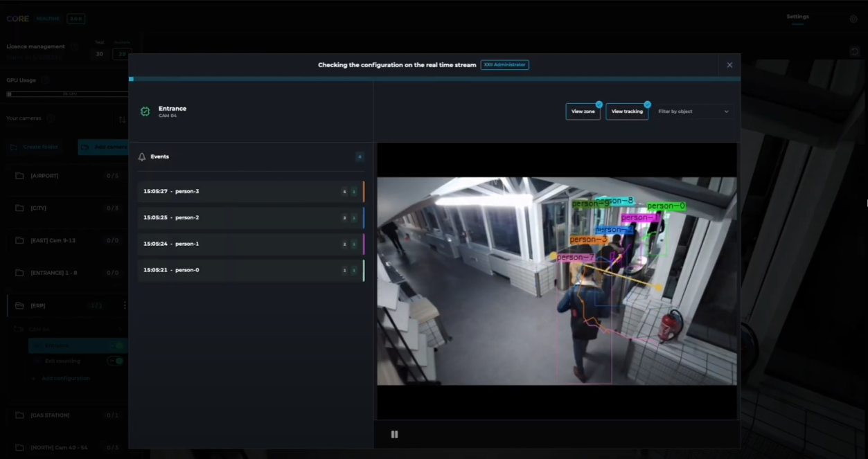Click the [GAS STATION] folder icon
This screenshot has width=868, height=459.
[19, 415]
